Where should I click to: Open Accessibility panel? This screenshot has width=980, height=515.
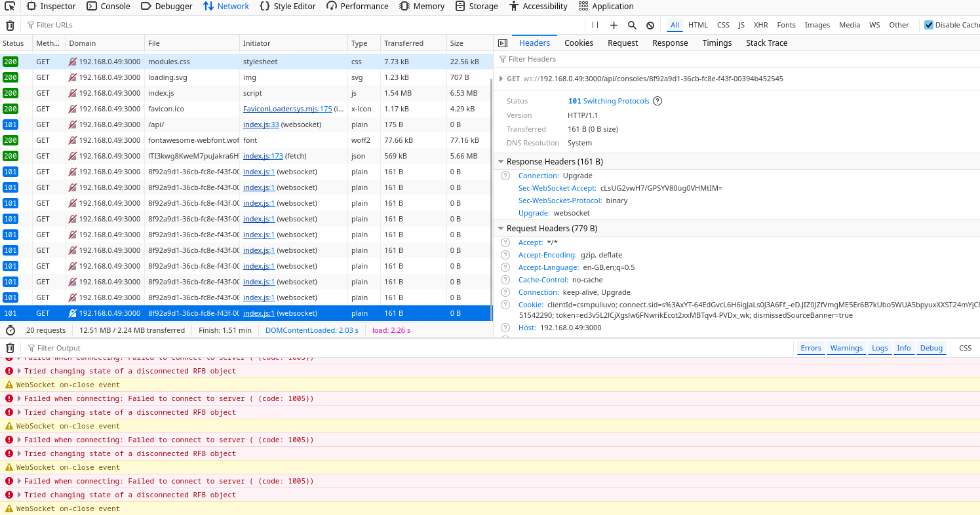(538, 6)
